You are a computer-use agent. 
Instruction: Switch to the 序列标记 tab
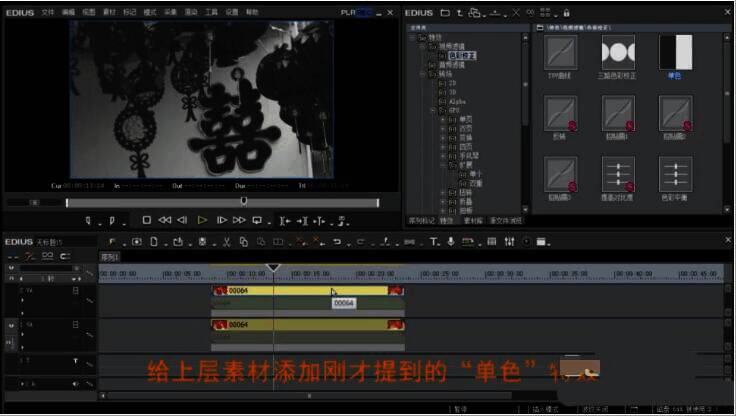(x=421, y=221)
